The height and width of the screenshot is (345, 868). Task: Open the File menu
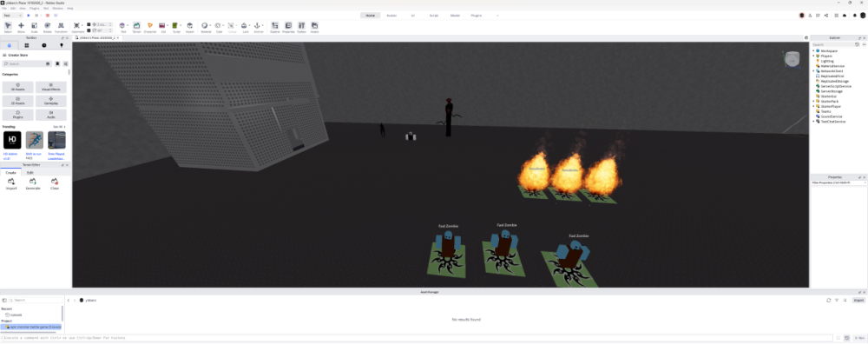coord(3,9)
